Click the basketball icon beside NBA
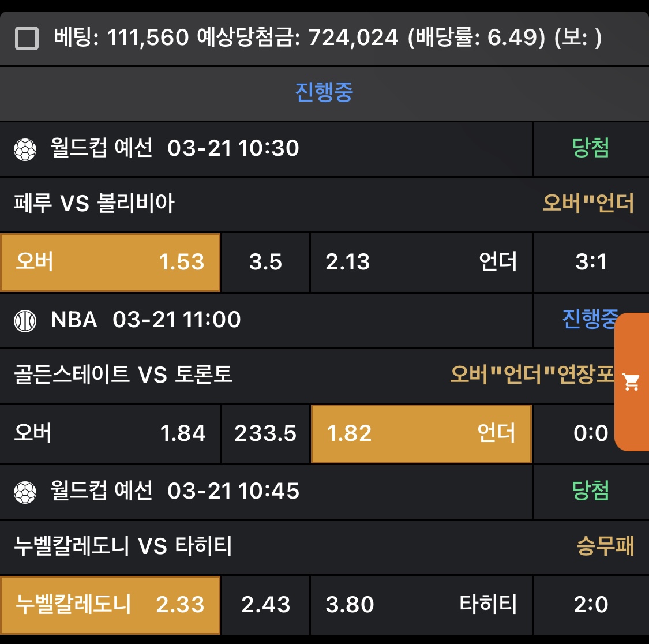 [x=25, y=321]
